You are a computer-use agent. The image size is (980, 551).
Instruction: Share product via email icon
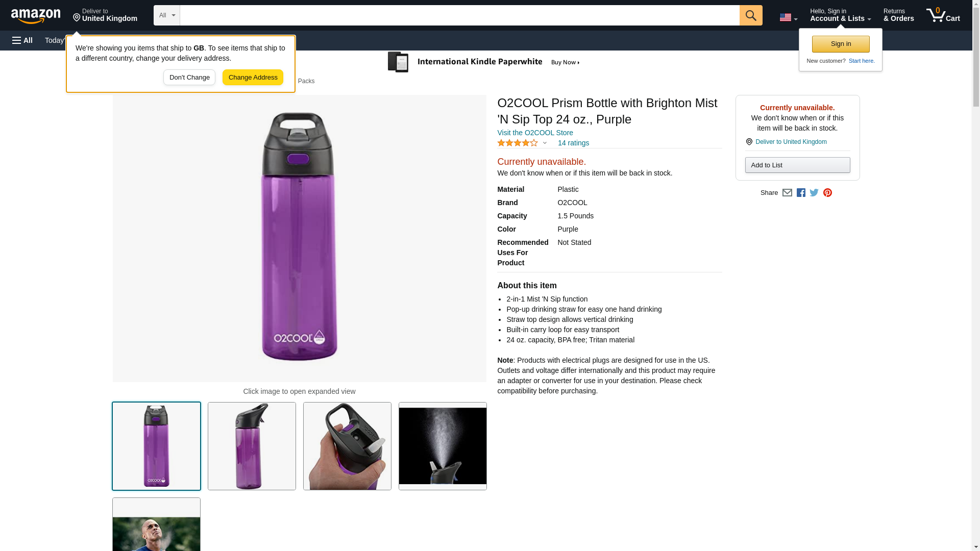[x=787, y=193]
